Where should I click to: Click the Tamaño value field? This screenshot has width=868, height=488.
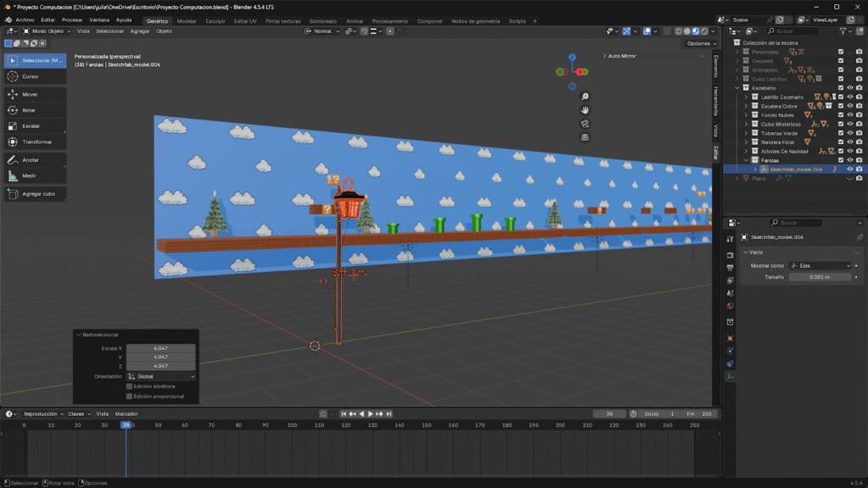tap(820, 277)
